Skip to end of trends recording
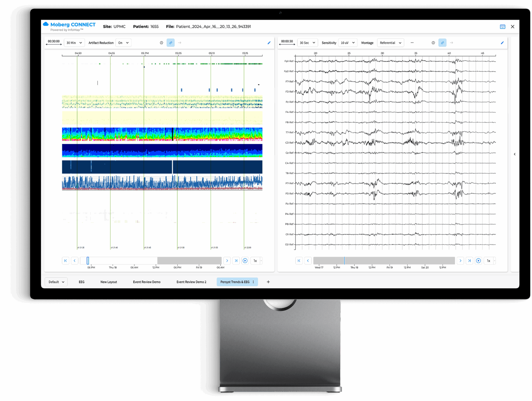Image resolution: width=532 pixels, height=401 pixels. tap(236, 260)
